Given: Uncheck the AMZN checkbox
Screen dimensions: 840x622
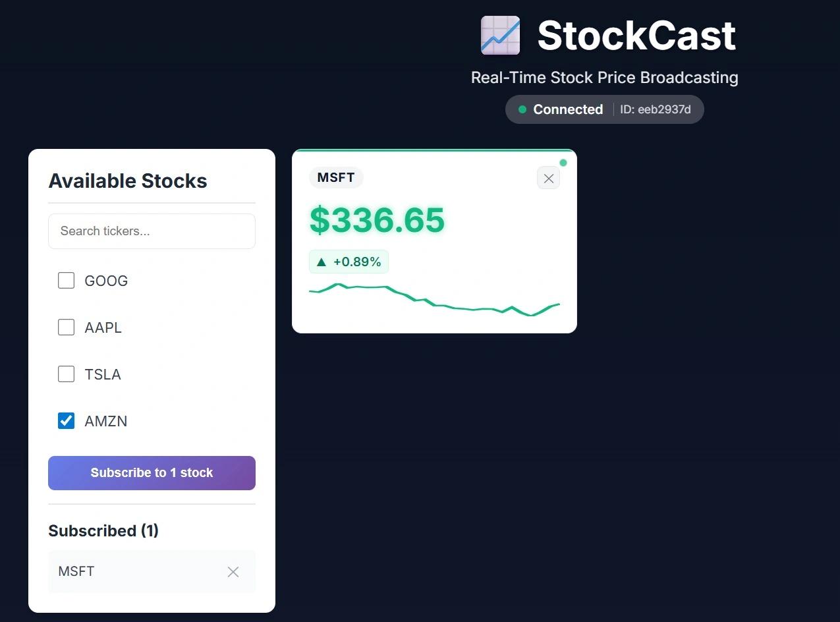Looking at the screenshot, I should coord(66,421).
